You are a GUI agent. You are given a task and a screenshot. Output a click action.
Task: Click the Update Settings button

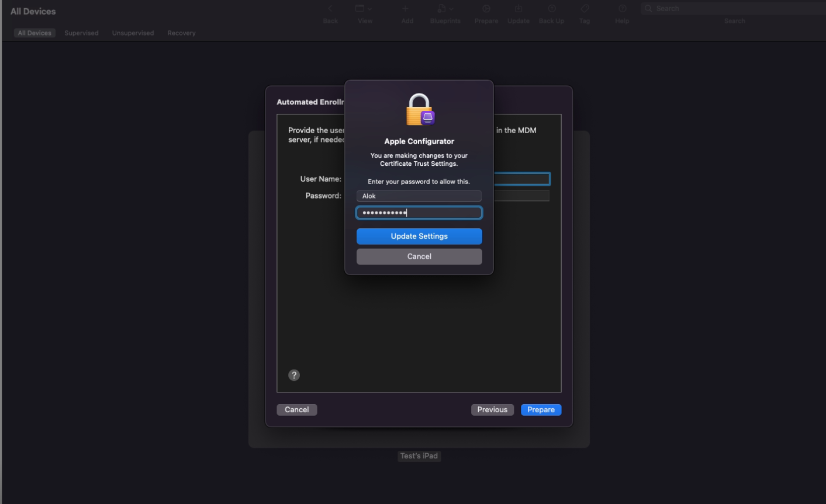(x=419, y=236)
